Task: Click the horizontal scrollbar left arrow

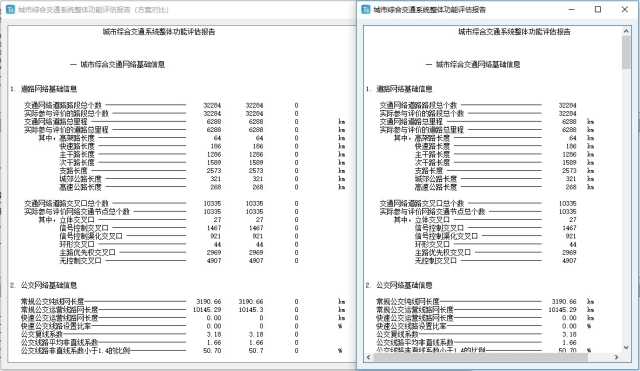Action: pyautogui.click(x=368, y=357)
